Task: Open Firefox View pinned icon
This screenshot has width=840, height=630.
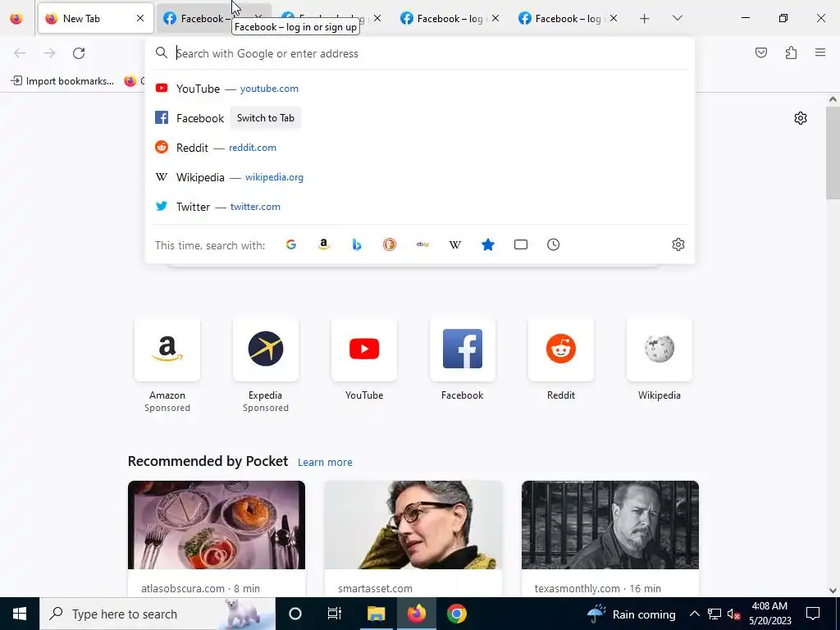Action: tap(16, 19)
